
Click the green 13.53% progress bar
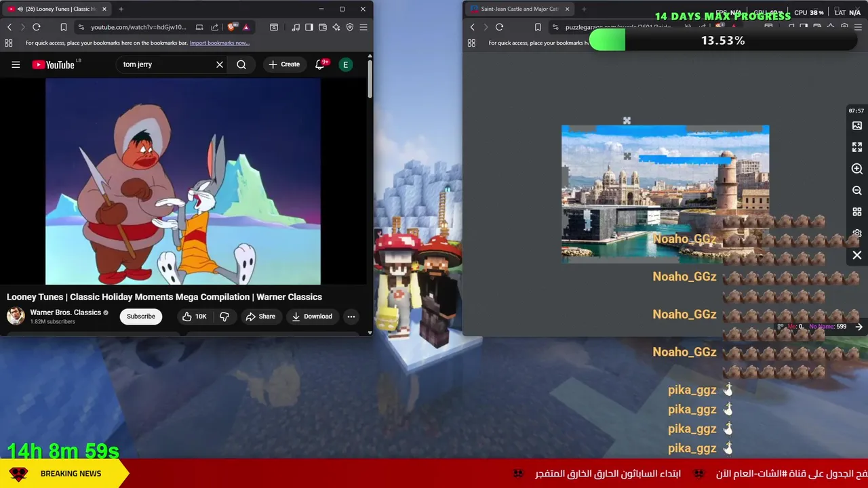click(723, 41)
